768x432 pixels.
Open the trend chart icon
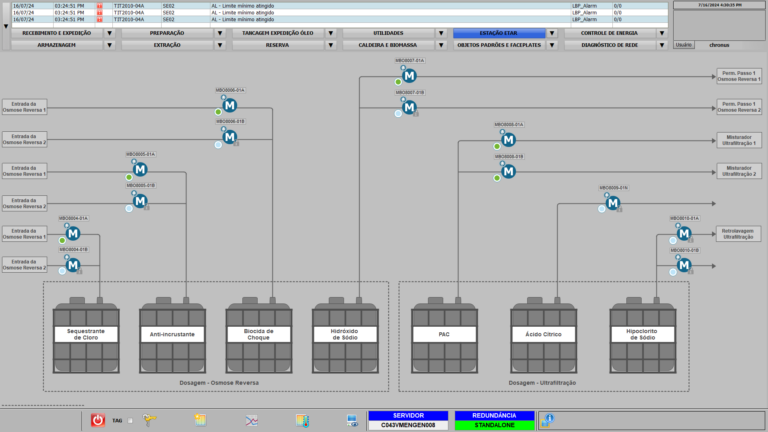[251, 421]
